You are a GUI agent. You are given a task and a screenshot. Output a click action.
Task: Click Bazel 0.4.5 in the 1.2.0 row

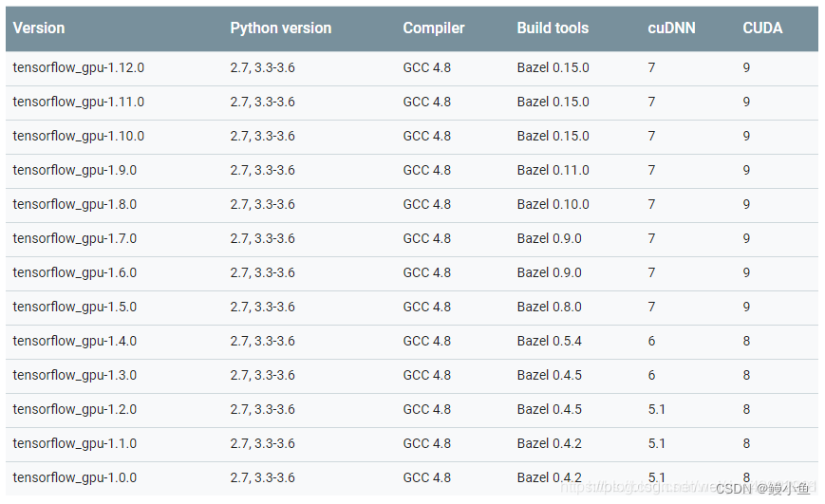coord(550,410)
